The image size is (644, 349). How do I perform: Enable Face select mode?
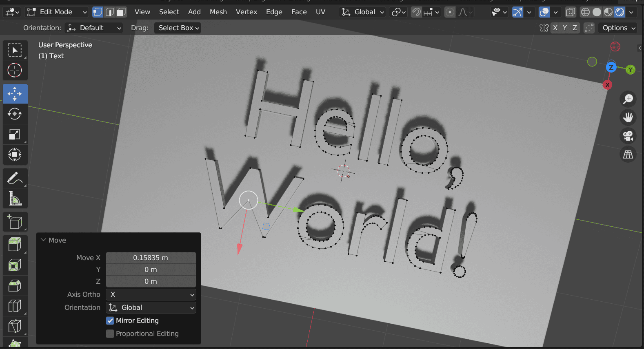point(121,12)
